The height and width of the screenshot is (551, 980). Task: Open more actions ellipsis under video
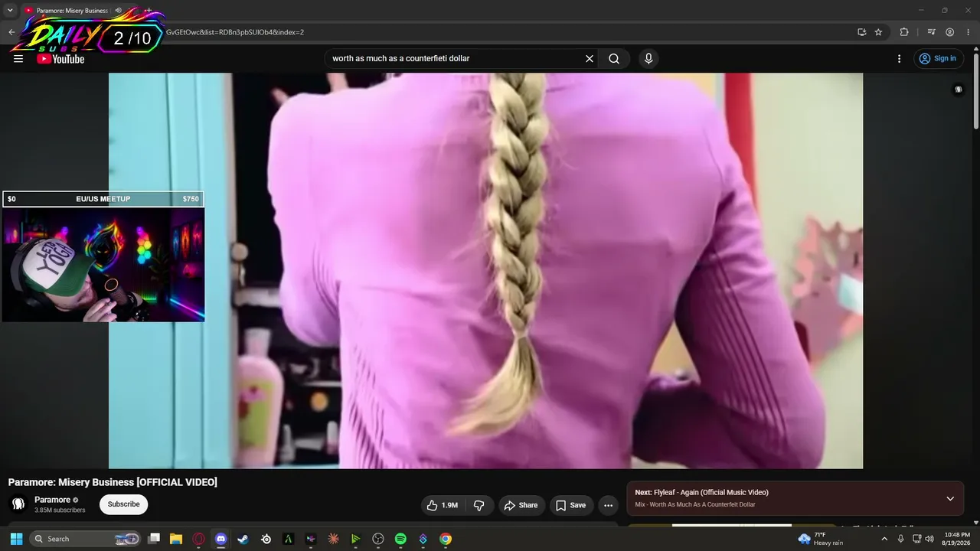(x=609, y=505)
